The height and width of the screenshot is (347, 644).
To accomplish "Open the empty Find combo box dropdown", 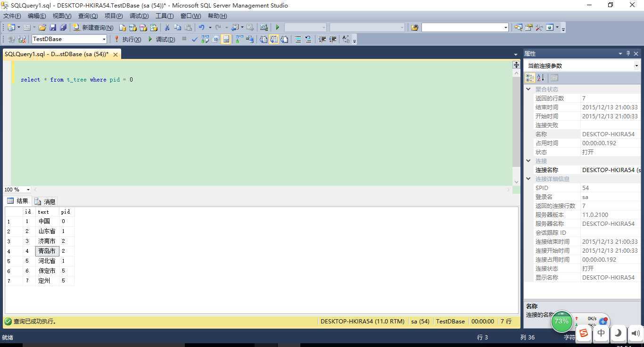I will pyautogui.click(x=505, y=27).
